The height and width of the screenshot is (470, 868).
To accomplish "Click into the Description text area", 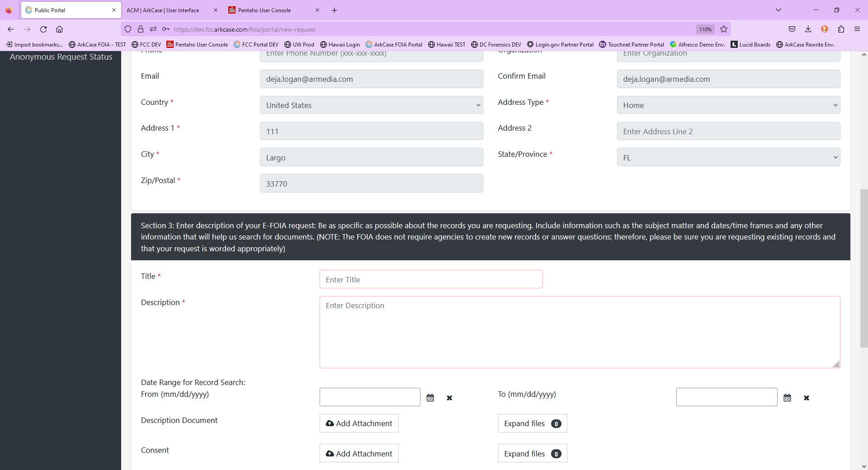I will [580, 332].
